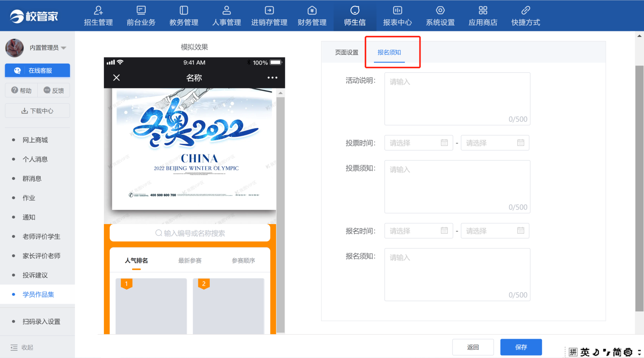
Task: Save the form with 保存
Action: (521, 347)
